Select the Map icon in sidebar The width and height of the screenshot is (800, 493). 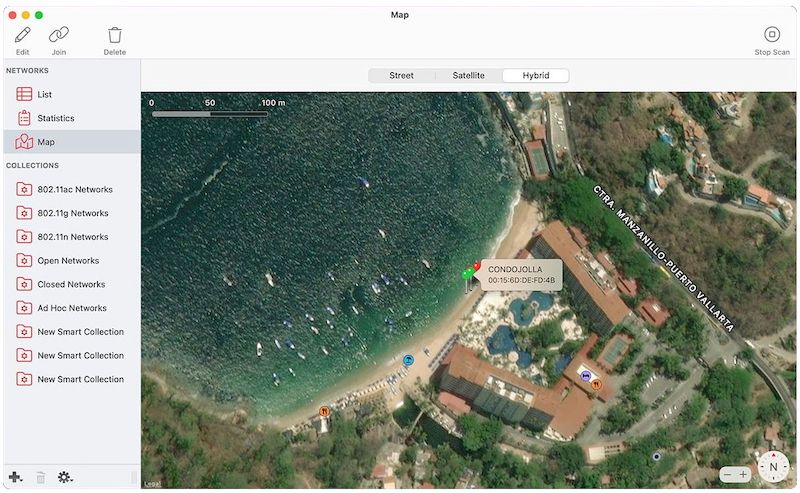tap(24, 142)
